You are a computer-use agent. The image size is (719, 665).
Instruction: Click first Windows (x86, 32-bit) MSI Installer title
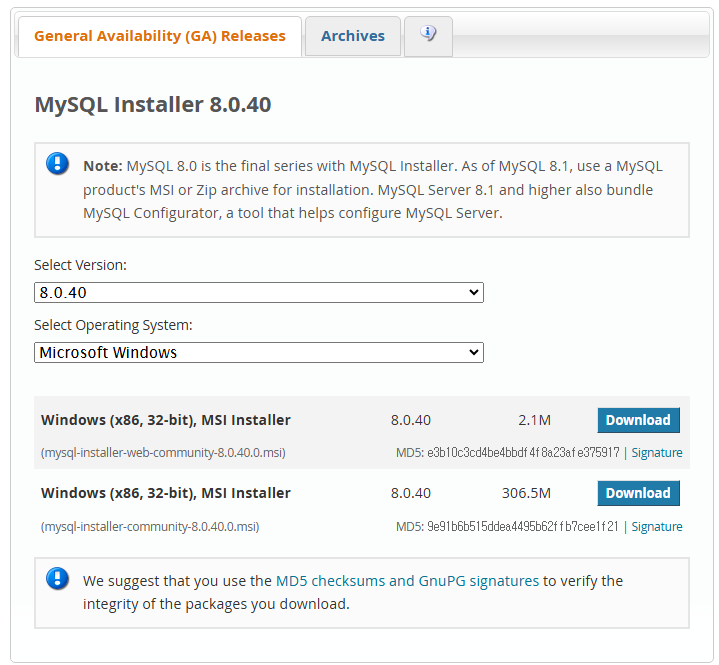tap(166, 420)
